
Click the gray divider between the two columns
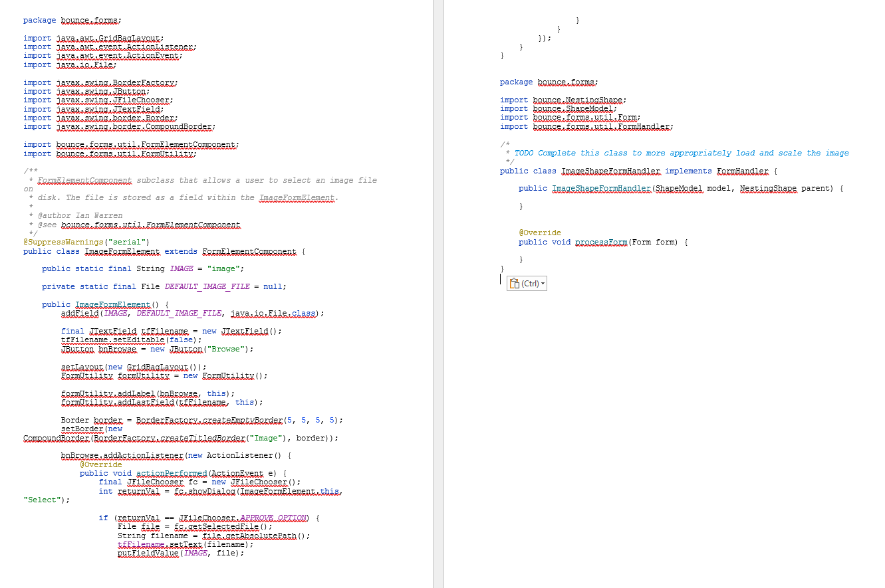438,292
